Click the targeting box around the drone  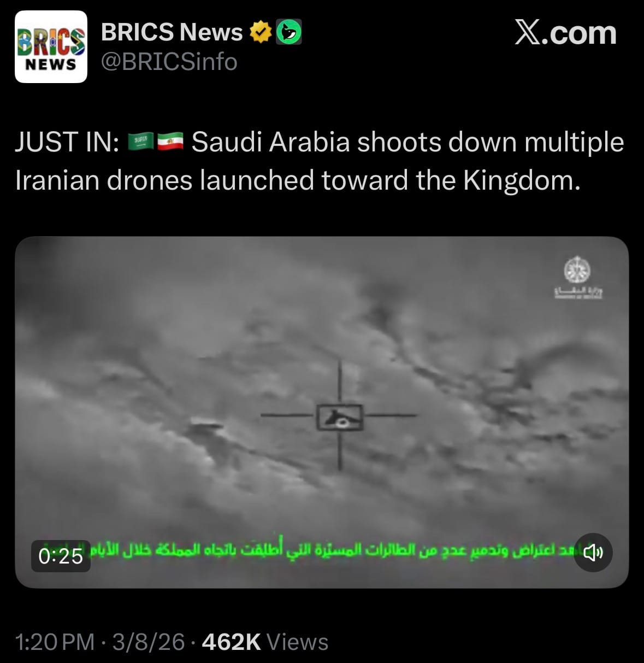[x=339, y=417]
